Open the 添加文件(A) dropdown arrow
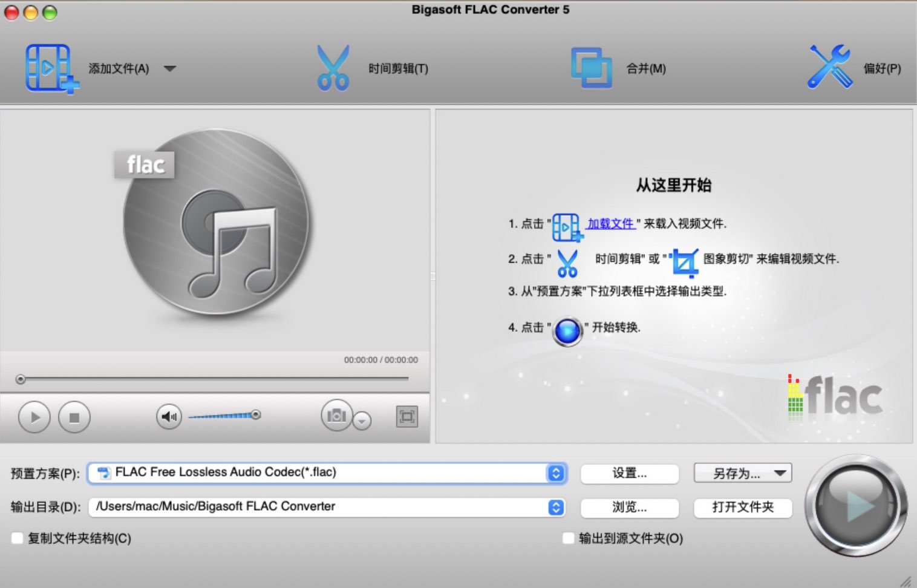 point(170,68)
